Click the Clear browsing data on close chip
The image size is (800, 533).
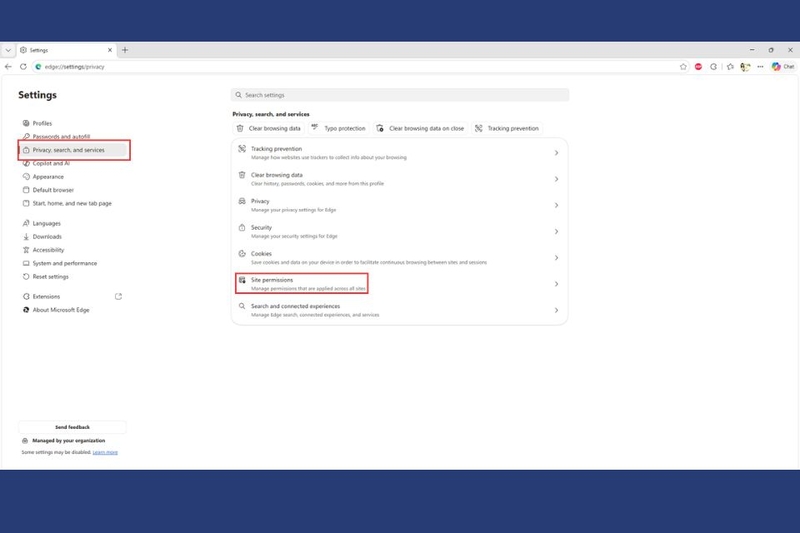click(420, 129)
